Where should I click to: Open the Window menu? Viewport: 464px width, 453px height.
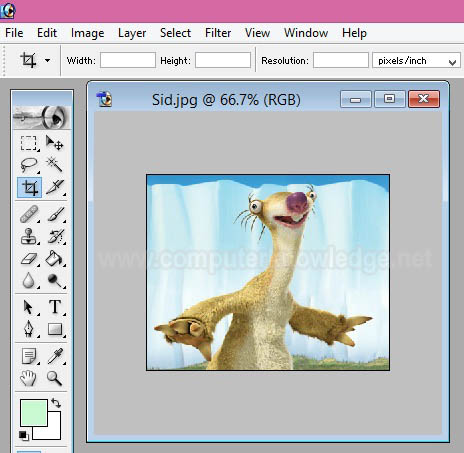[306, 33]
